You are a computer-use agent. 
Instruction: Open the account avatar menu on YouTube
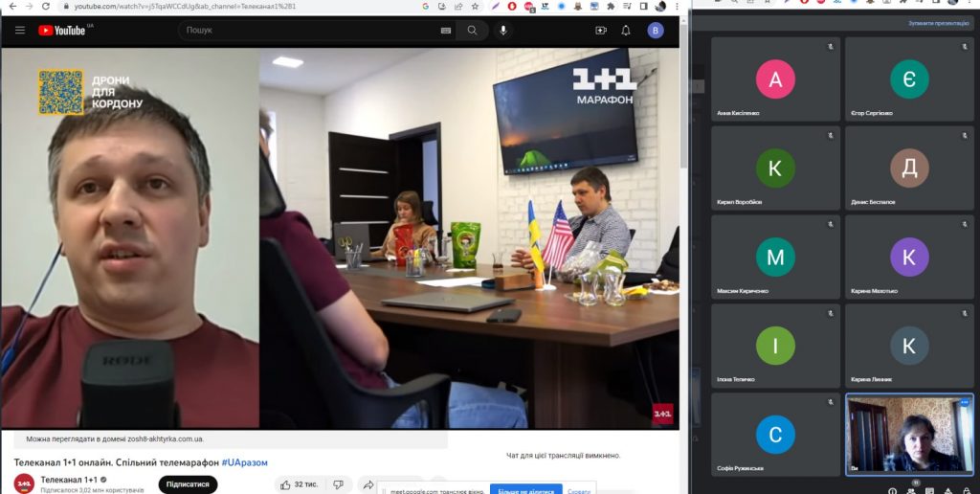656,31
